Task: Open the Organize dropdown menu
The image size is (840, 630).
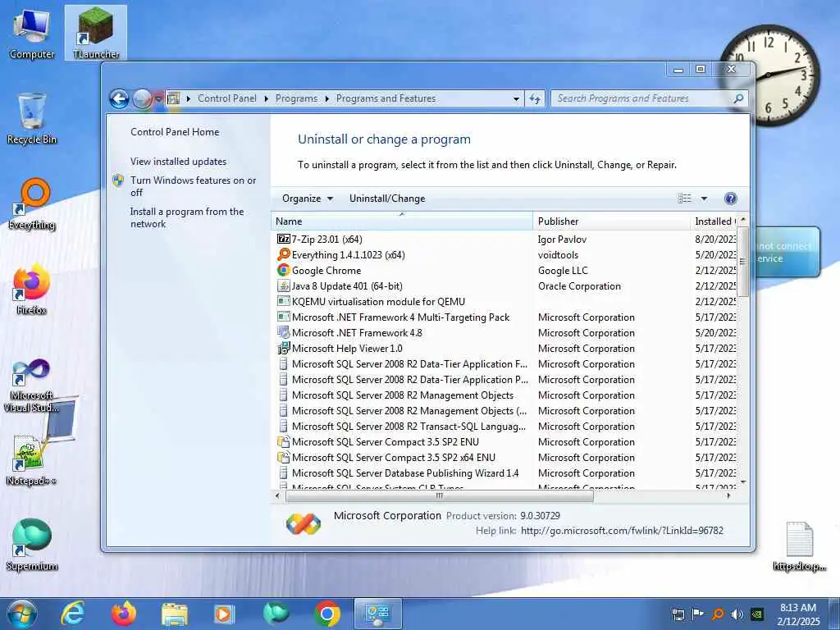Action: click(308, 199)
